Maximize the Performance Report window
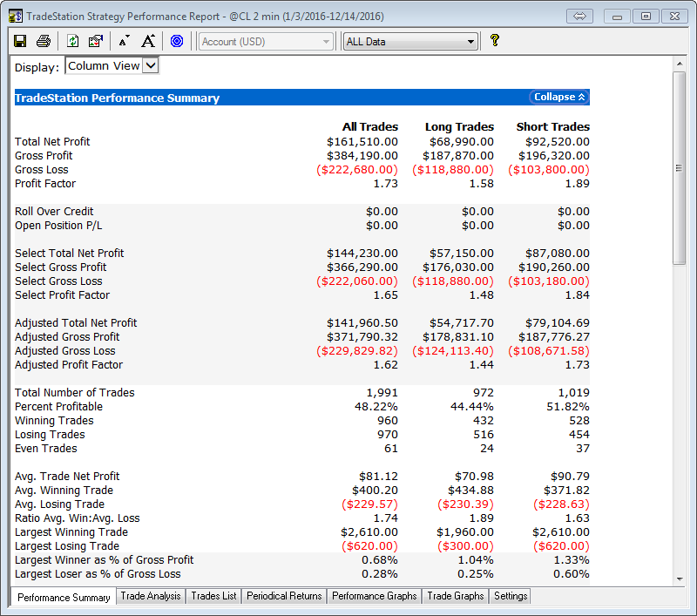The width and height of the screenshot is (697, 616). (646, 17)
